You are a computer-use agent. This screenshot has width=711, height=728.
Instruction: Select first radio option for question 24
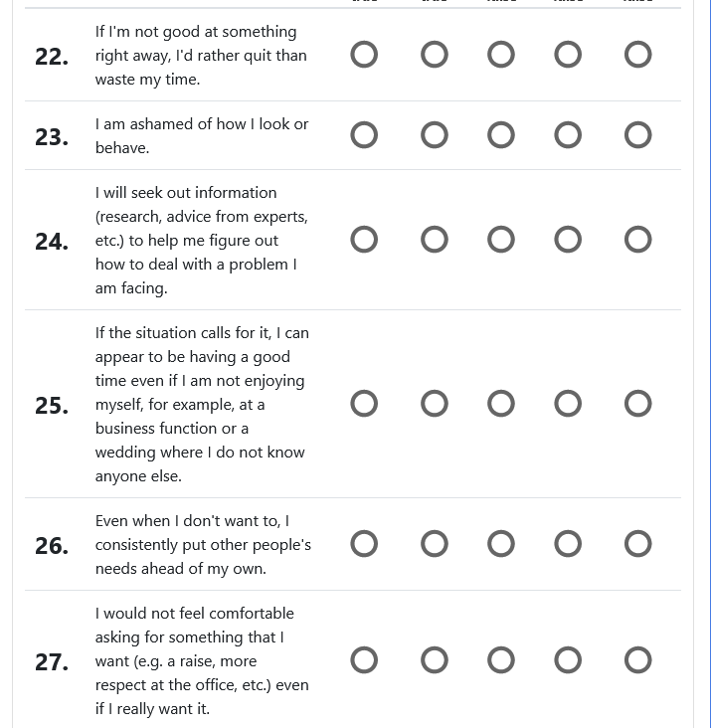coord(364,240)
